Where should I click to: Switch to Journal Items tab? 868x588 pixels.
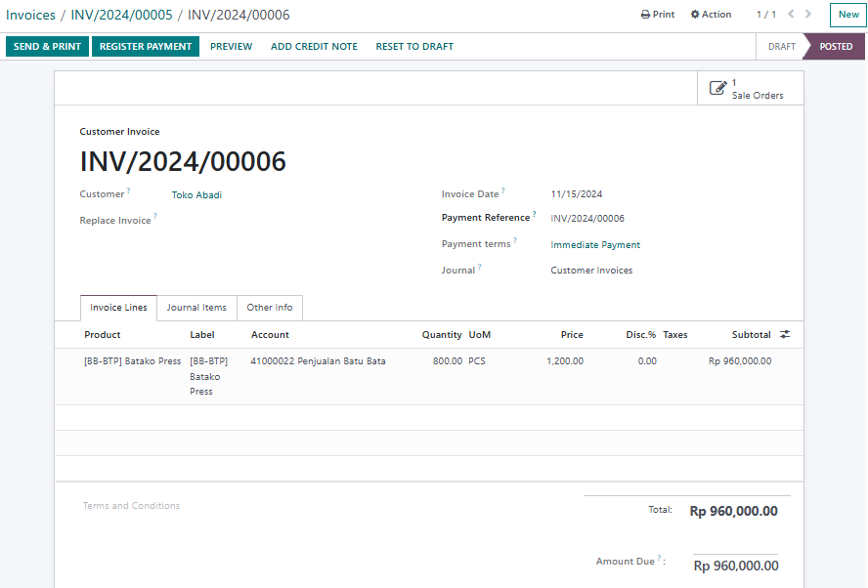click(x=196, y=308)
